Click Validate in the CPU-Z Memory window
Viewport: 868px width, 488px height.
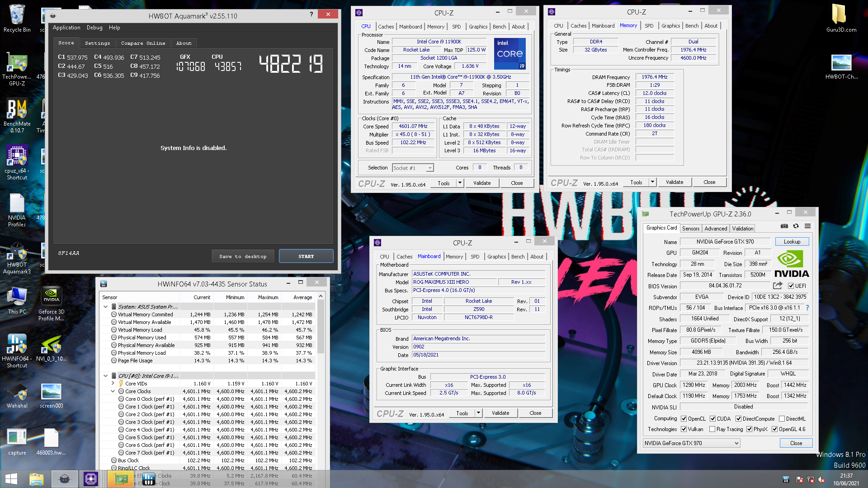(675, 182)
